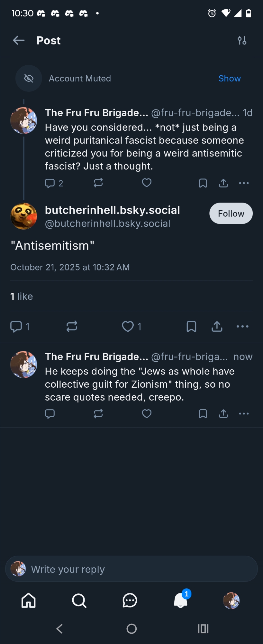Screen dimensions: 263x644
Task: Share the butcherinhell "Antisemitism" post
Action: (217, 327)
